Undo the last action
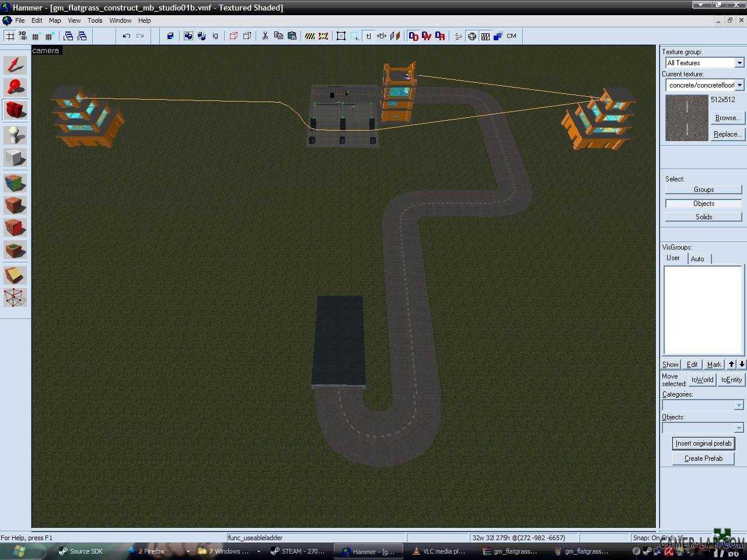Viewport: 747px width, 560px height. 127,36
